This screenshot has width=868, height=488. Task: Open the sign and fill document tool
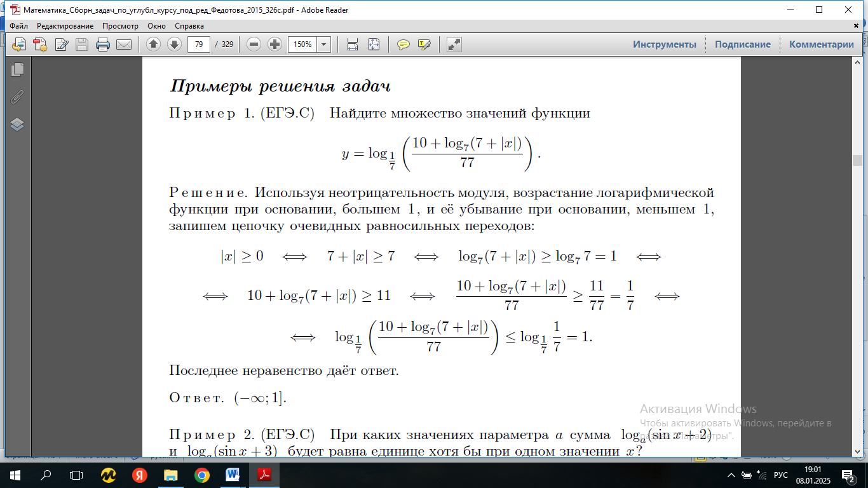pos(62,44)
